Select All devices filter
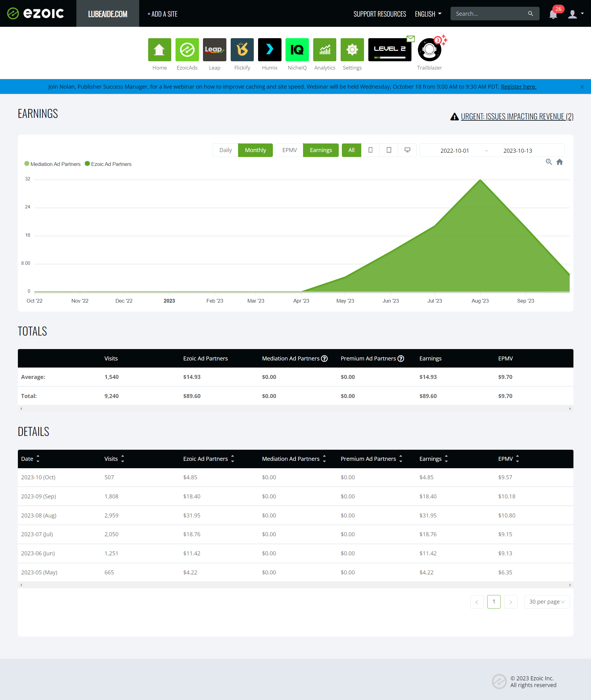 351,150
